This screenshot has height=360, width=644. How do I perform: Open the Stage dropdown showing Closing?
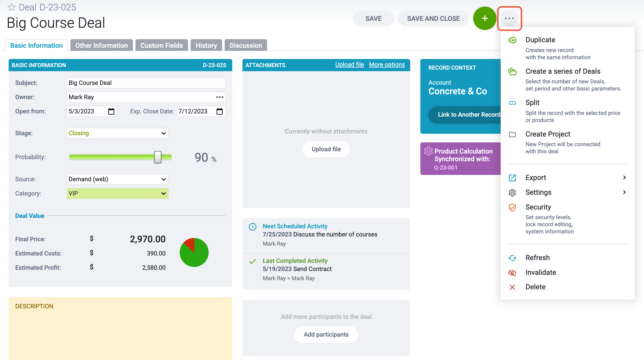coord(118,133)
